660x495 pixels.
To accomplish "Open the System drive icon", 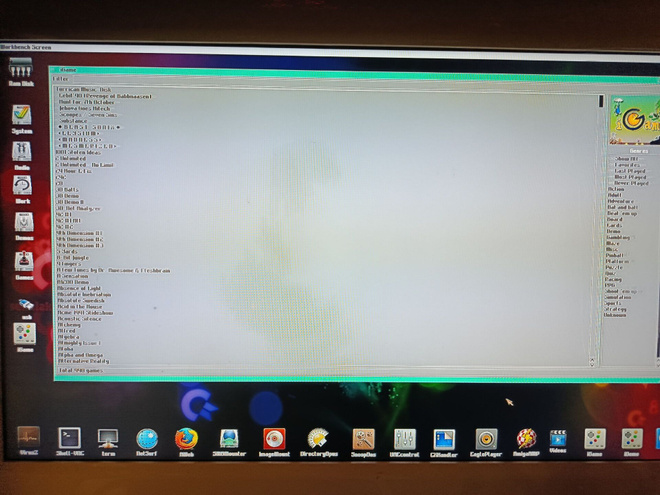I will point(21,119).
